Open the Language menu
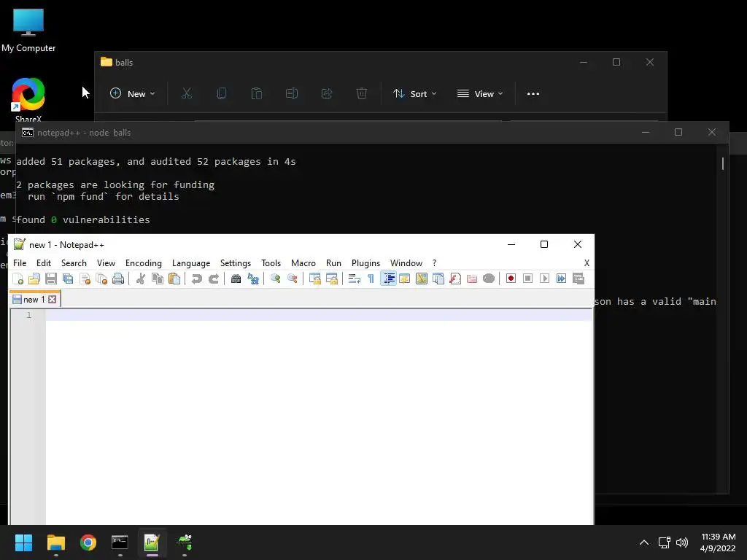Viewport: 747px width, 560px height. [191, 262]
